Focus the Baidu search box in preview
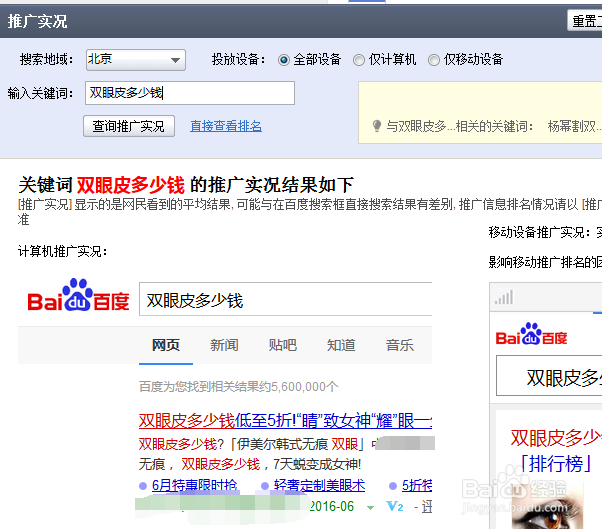 286,299
